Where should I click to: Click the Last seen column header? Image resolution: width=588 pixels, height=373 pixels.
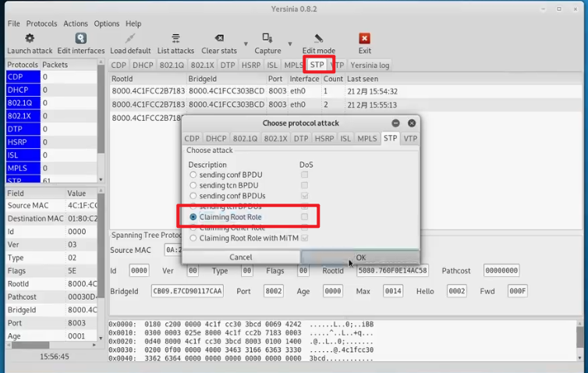(463, 79)
